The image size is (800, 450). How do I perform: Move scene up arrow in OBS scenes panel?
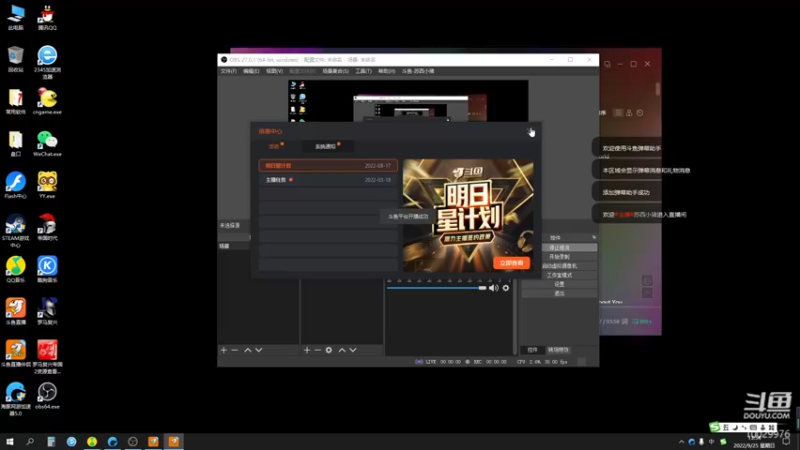click(248, 350)
